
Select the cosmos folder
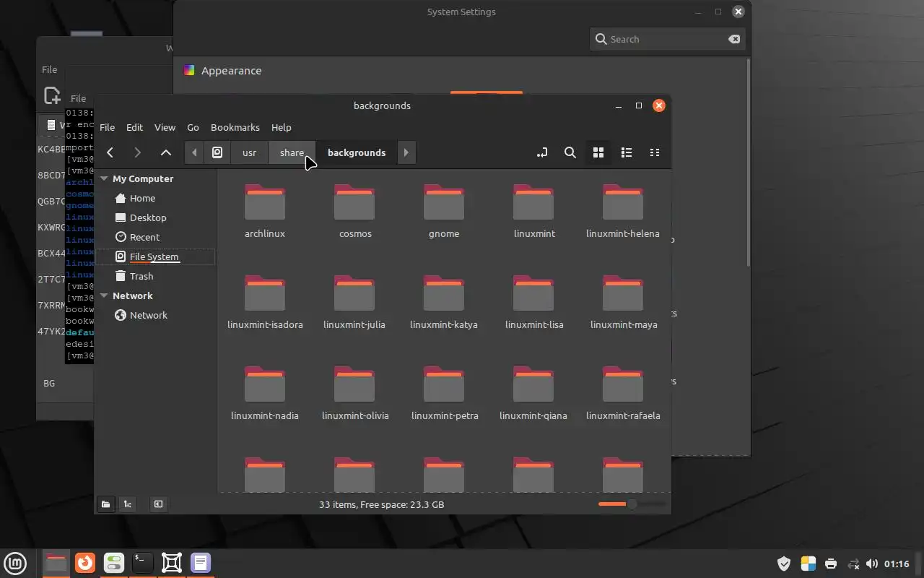(354, 211)
